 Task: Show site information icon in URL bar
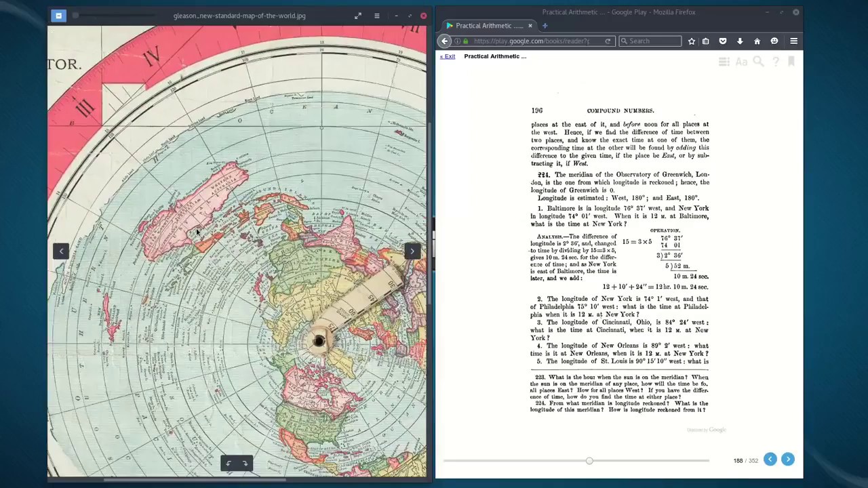click(457, 41)
